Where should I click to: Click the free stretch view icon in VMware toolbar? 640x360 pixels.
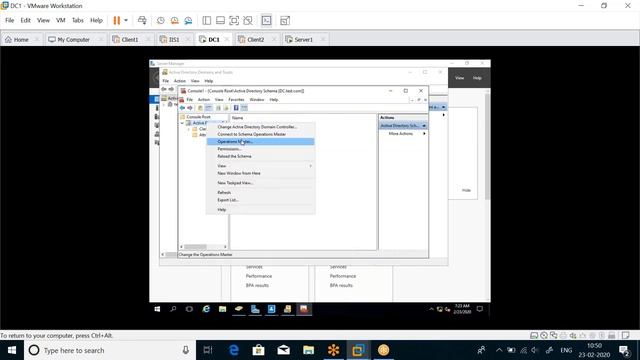coord(285,20)
